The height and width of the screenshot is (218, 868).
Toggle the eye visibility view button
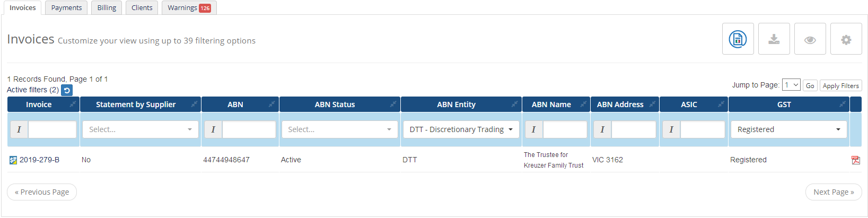coord(810,39)
